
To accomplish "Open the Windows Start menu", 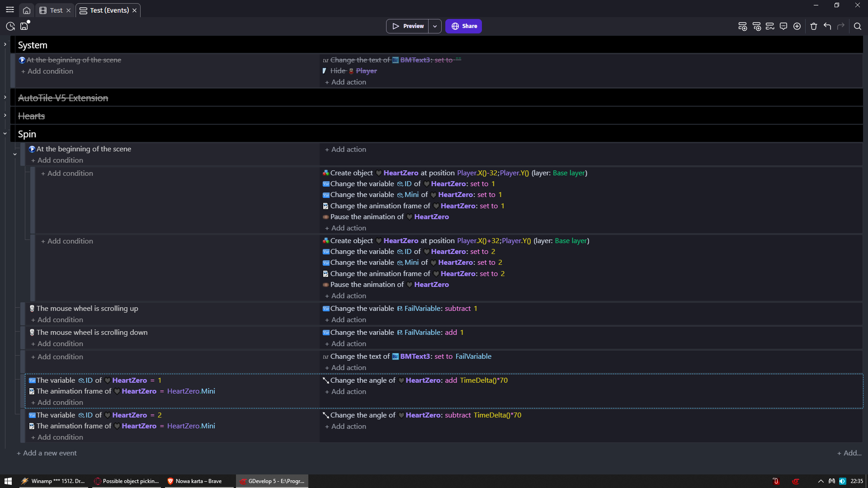I will pos(8,481).
